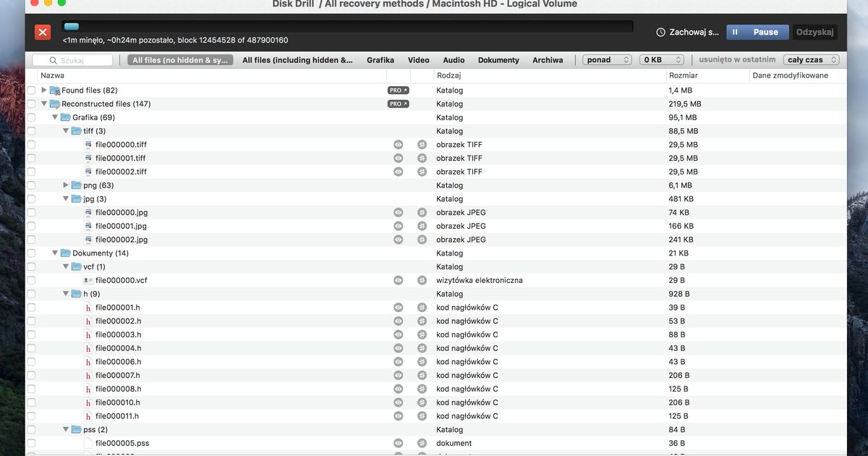Expand the png (63) folder

tap(66, 185)
